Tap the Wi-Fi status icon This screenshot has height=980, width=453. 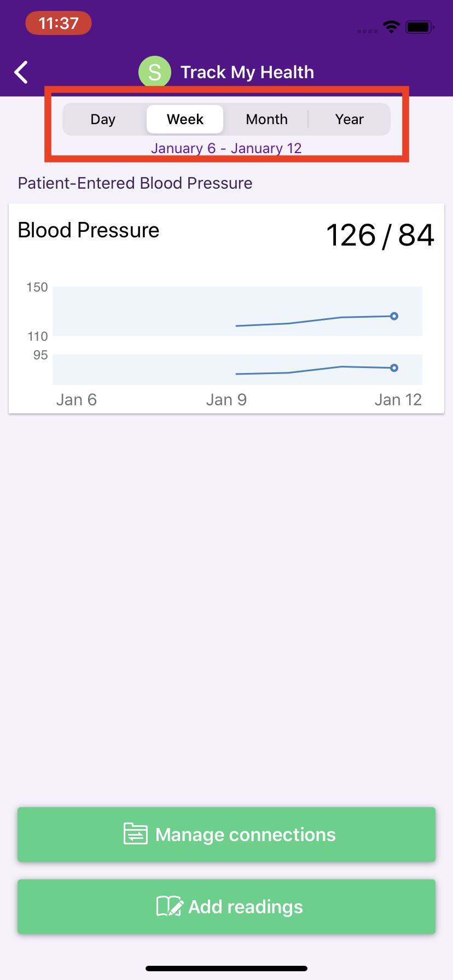pyautogui.click(x=392, y=26)
